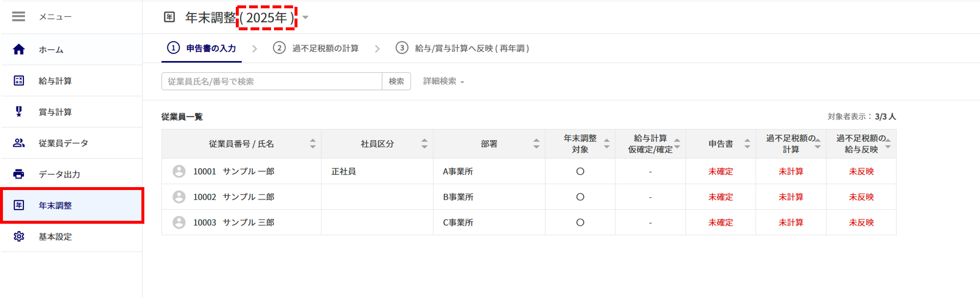Open 未確定 status for サンプル 一郎
Screen dimensions: 980x298
pyautogui.click(x=721, y=171)
